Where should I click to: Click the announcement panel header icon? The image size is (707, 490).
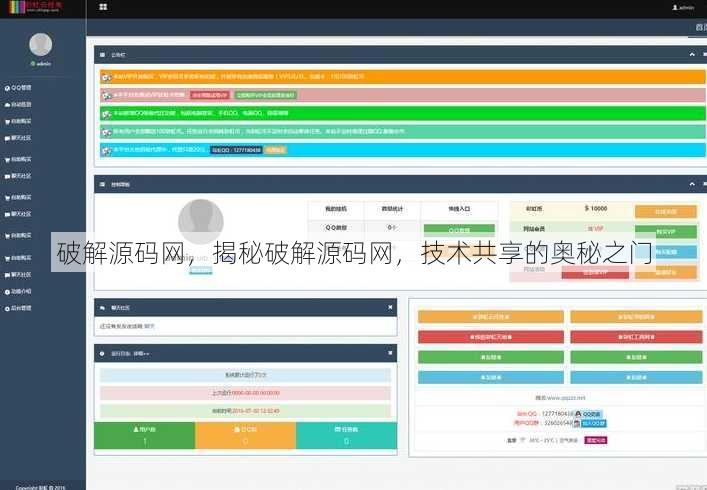pyautogui.click(x=102, y=55)
